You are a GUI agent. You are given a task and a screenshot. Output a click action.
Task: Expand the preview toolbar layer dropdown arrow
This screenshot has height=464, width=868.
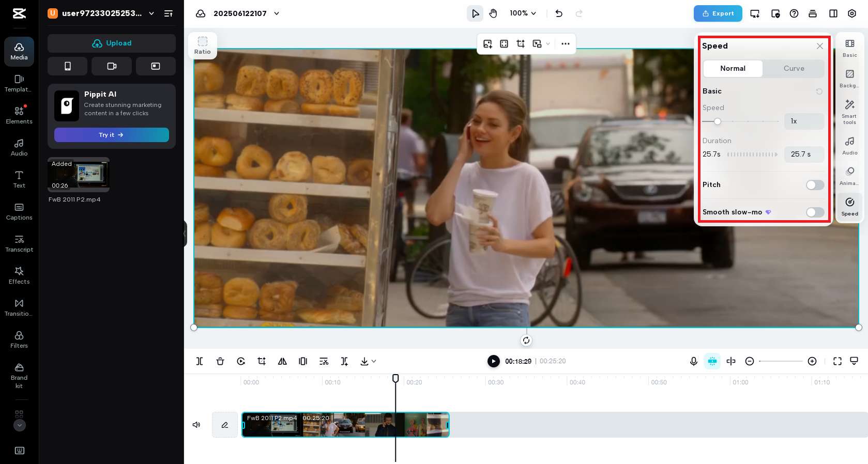548,44
